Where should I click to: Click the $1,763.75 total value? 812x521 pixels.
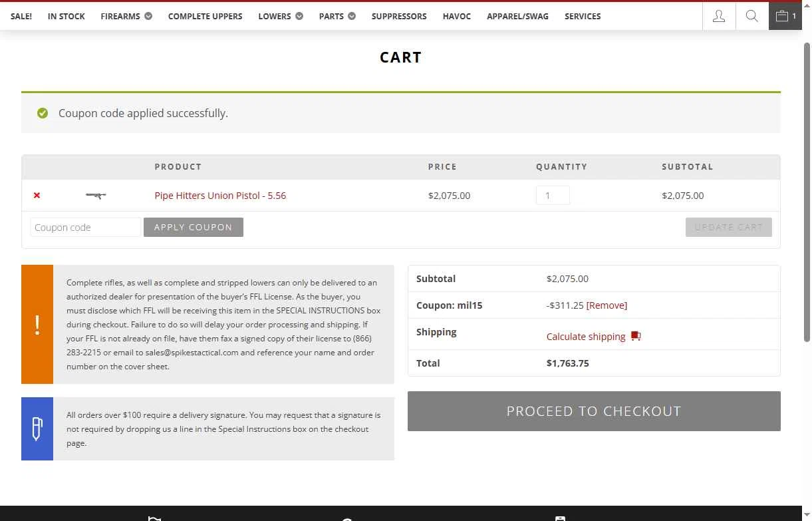(568, 363)
